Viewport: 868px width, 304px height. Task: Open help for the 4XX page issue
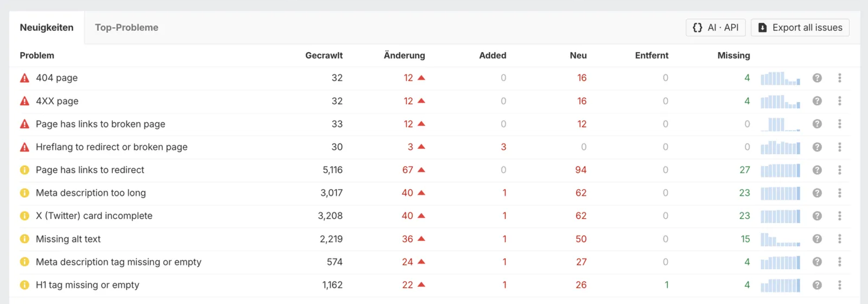(817, 101)
